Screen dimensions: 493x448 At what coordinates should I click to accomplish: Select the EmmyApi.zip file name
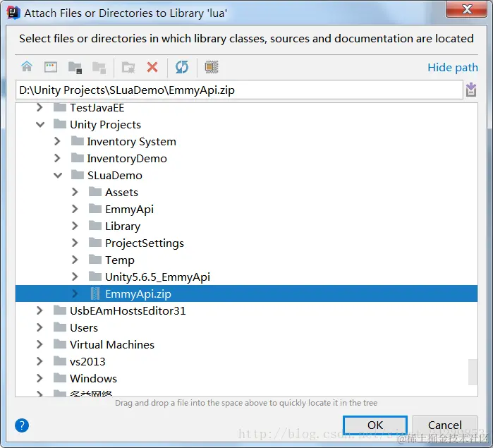(x=138, y=294)
